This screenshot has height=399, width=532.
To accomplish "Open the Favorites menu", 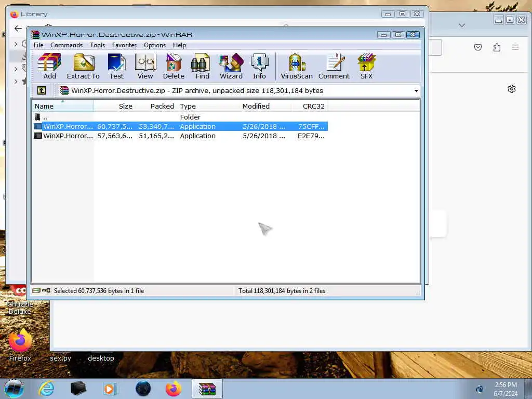I will click(125, 45).
